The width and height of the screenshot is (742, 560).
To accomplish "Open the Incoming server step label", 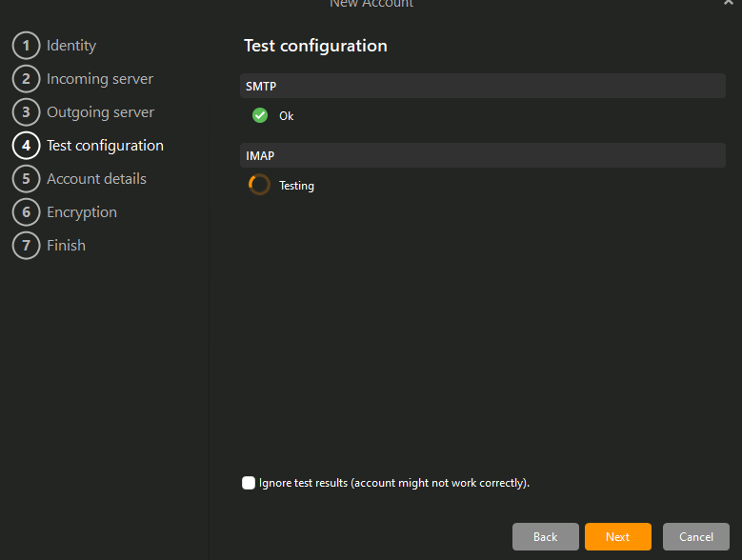I will coord(100,79).
